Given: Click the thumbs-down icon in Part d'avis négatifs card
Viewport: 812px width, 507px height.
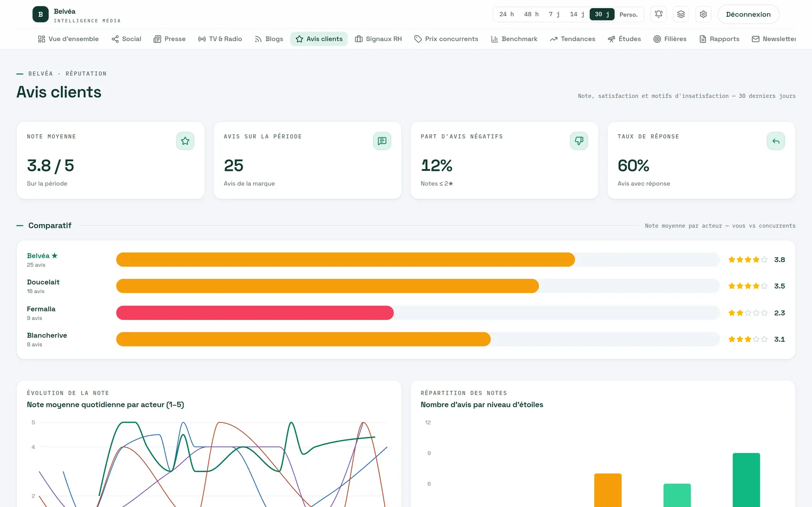Looking at the screenshot, I should (579, 141).
